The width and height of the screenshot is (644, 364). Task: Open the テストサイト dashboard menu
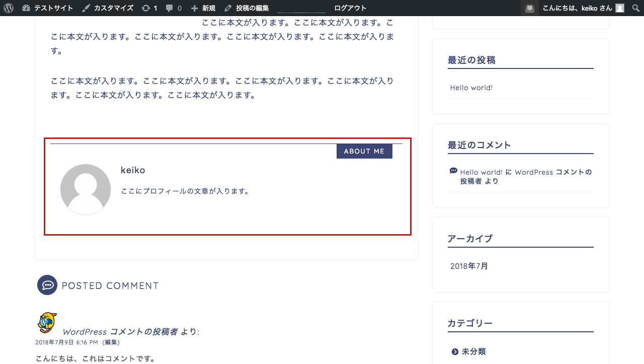(x=48, y=8)
